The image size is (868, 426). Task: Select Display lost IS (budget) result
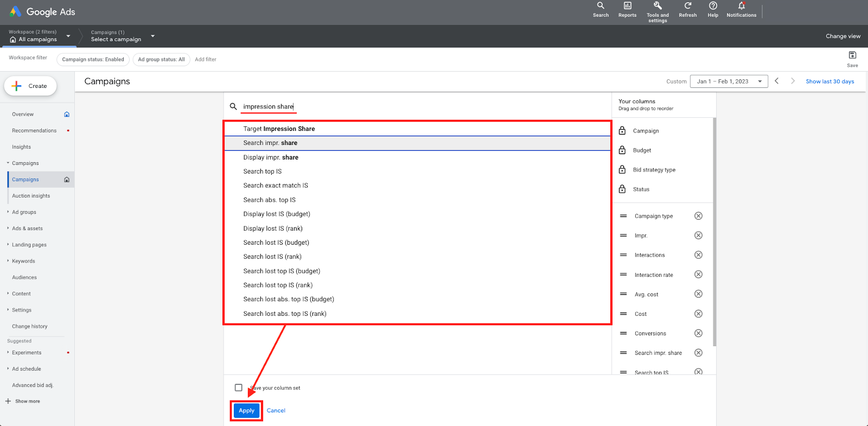[418, 214]
